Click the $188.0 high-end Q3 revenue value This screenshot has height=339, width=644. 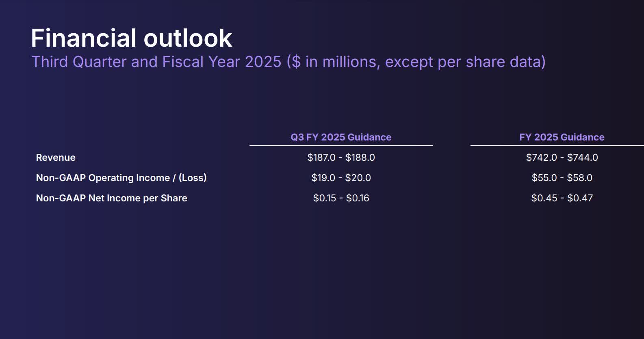(x=360, y=158)
